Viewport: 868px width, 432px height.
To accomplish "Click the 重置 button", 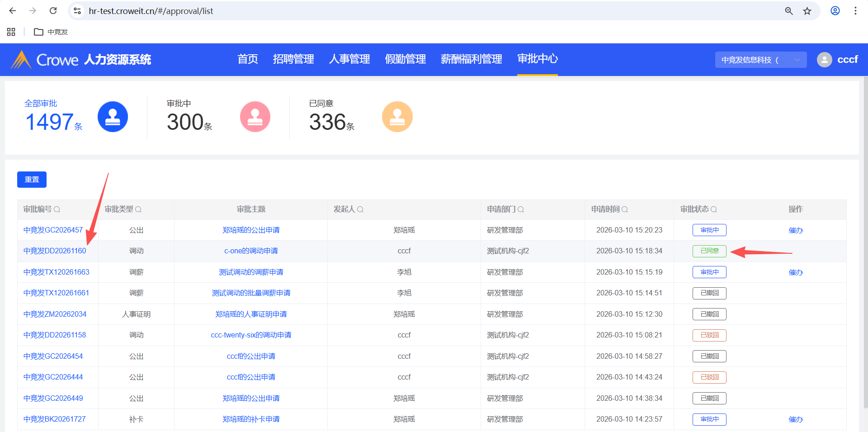I will (x=32, y=180).
